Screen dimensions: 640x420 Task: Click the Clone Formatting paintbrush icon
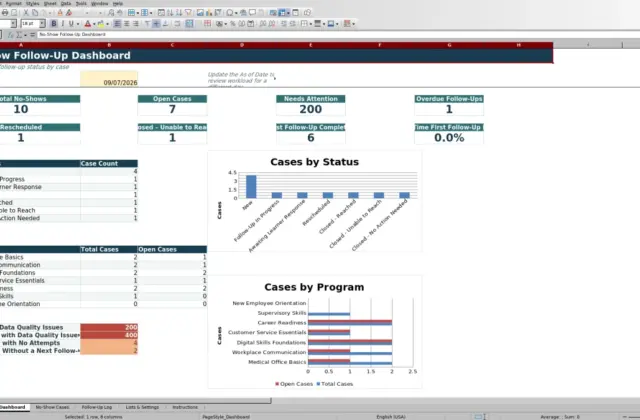60,13
